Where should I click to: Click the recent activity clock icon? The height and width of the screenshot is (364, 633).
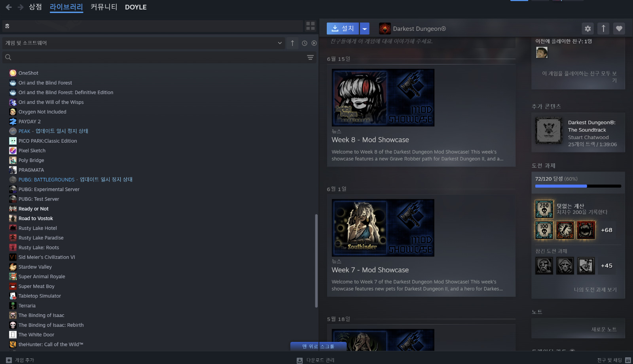click(305, 43)
